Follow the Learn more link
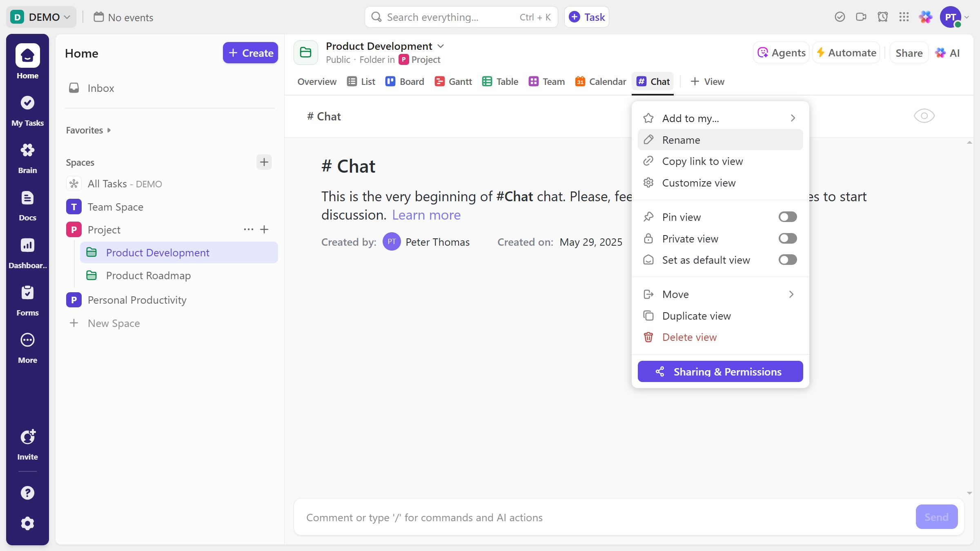This screenshot has width=980, height=551. [426, 215]
